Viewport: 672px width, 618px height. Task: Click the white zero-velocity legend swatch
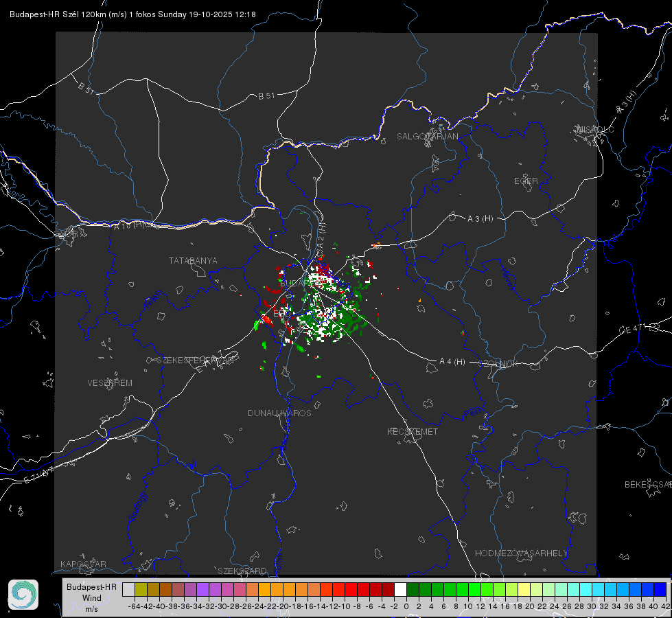coord(400,589)
